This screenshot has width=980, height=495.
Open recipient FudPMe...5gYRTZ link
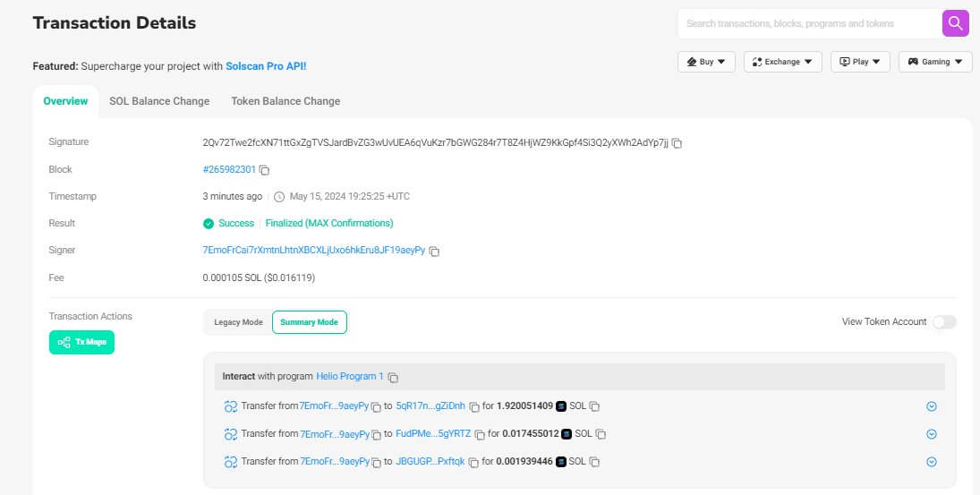433,434
